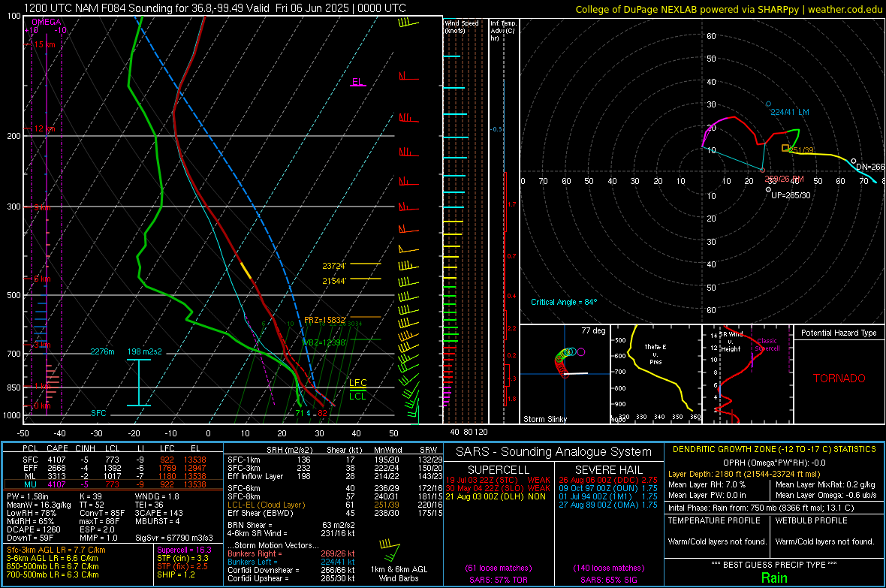Click the '198 m2s2' inflow SRH label
The width and height of the screenshot is (886, 588).
(x=145, y=351)
